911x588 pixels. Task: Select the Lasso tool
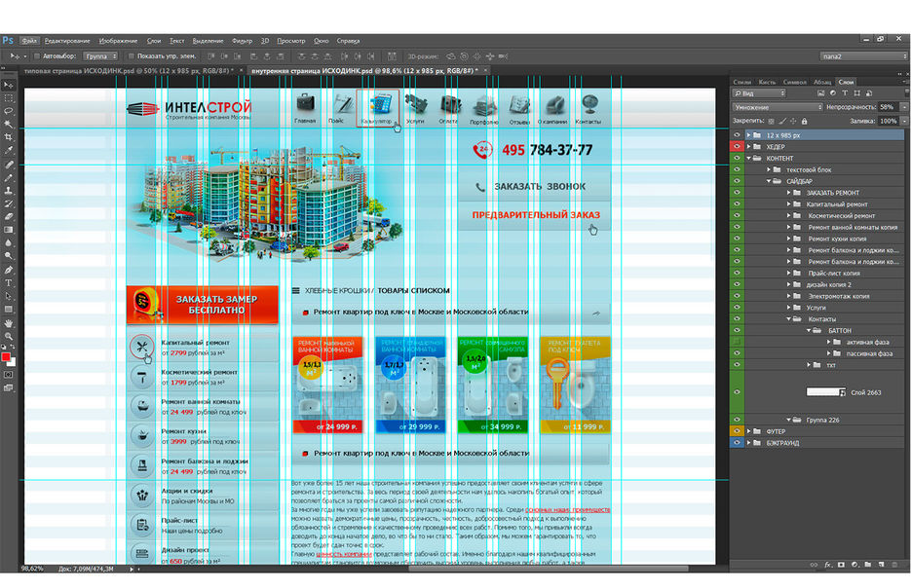[8, 111]
